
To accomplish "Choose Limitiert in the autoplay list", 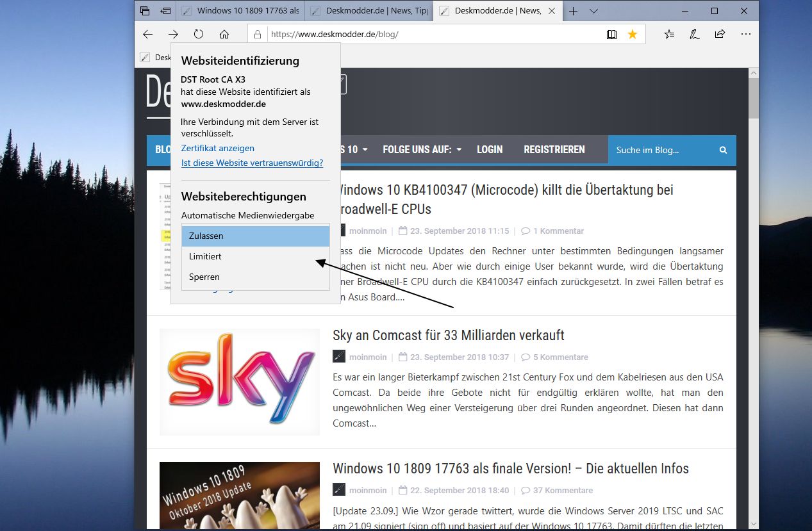I will click(256, 256).
